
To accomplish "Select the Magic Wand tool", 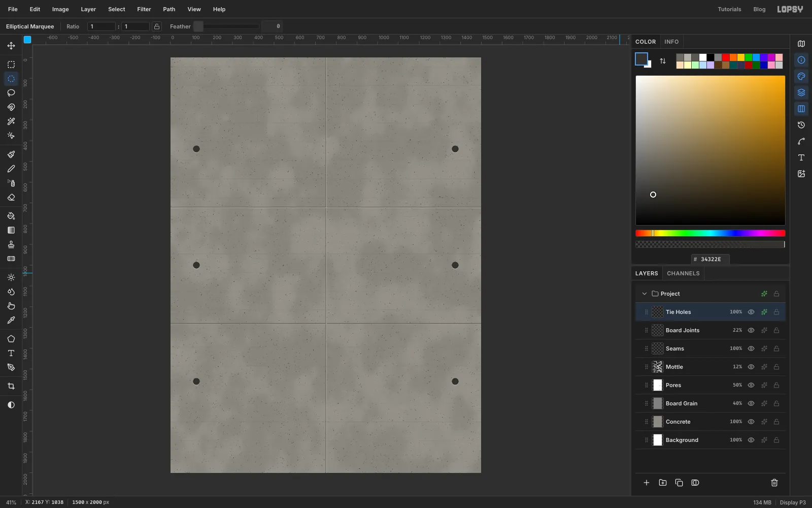I will pyautogui.click(x=11, y=121).
